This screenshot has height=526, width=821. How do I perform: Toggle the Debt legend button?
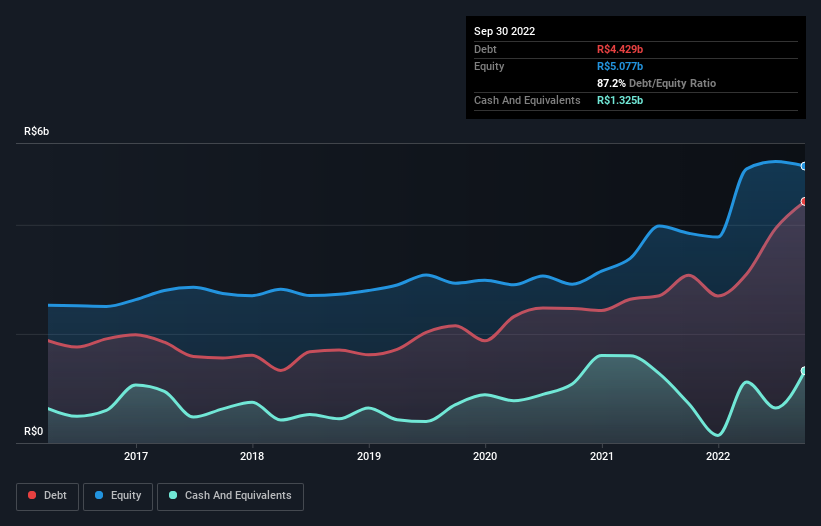[47, 496]
